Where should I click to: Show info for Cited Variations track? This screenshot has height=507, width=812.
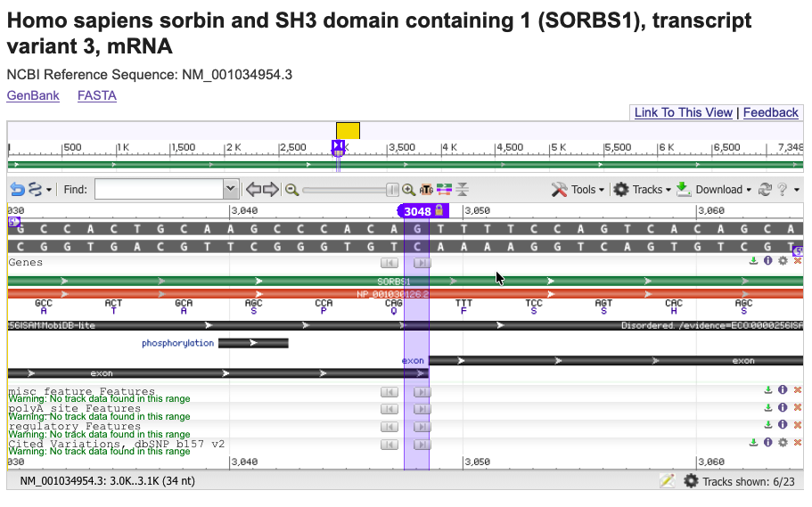coord(768,442)
